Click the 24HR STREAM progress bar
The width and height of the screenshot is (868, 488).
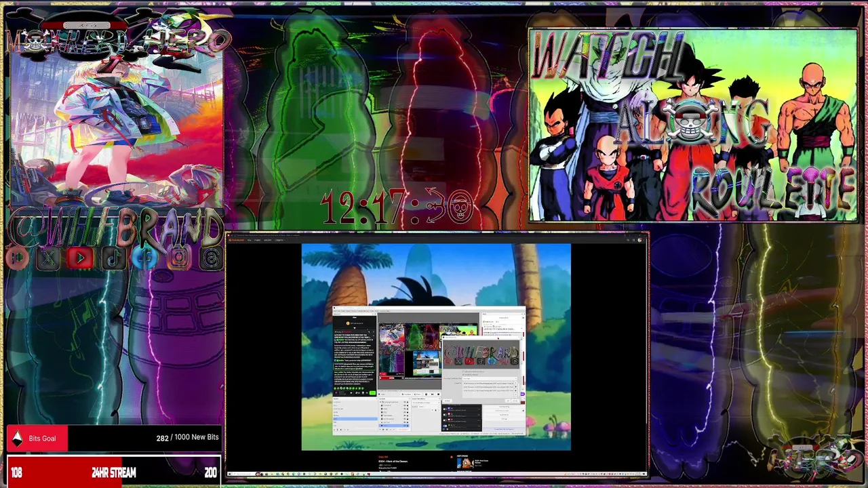click(113, 472)
